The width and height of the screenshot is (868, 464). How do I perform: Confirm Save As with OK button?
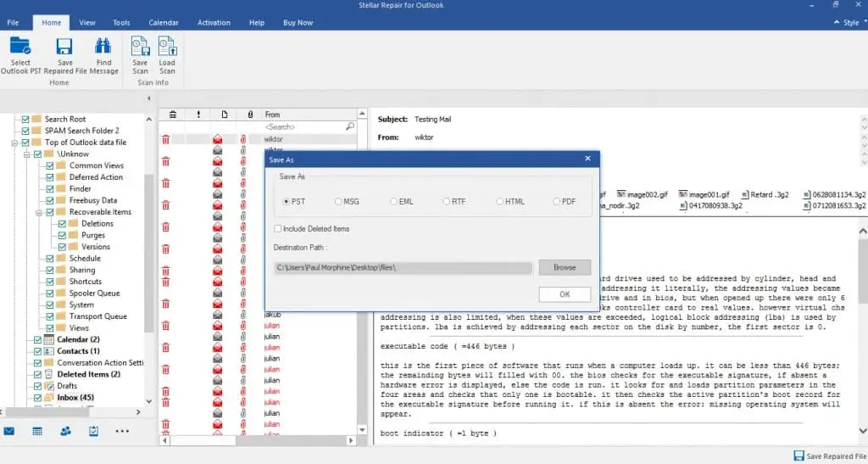(565, 294)
